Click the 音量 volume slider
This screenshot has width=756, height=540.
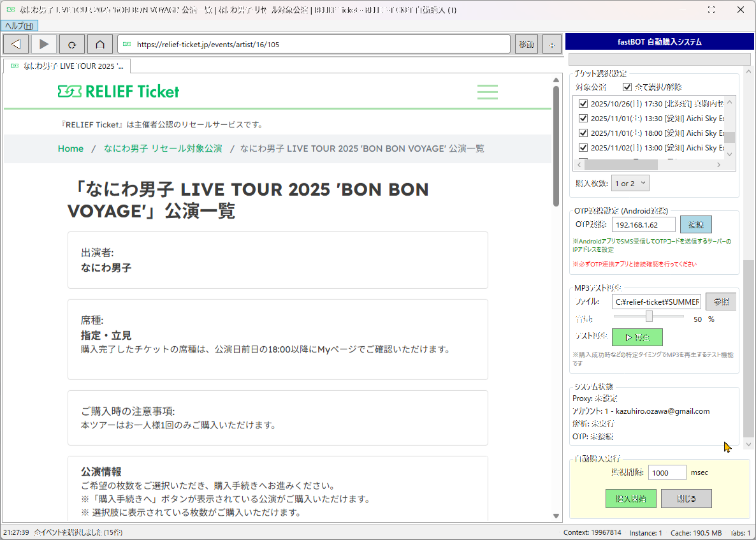tap(648, 316)
